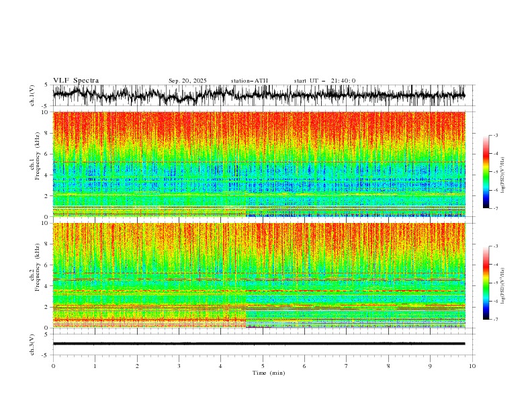Select the date text "Sep. 20, 2025"
Screen dimensions: 532x411
click(x=187, y=81)
